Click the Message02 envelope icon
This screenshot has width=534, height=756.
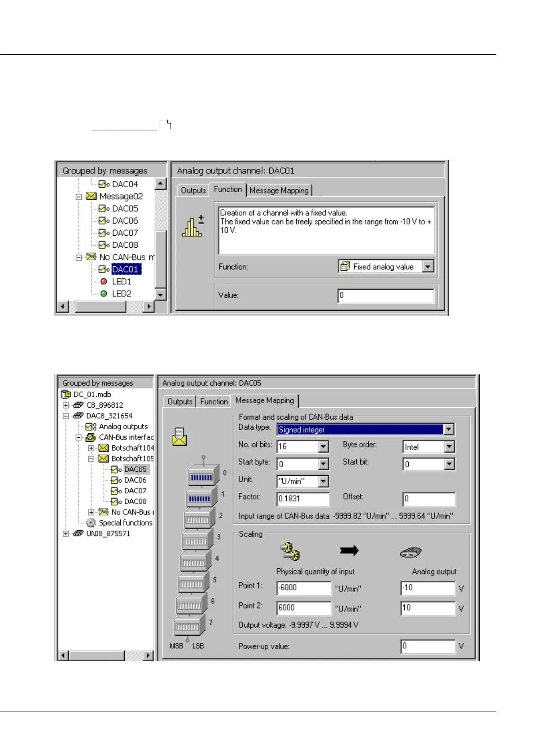coord(91,196)
